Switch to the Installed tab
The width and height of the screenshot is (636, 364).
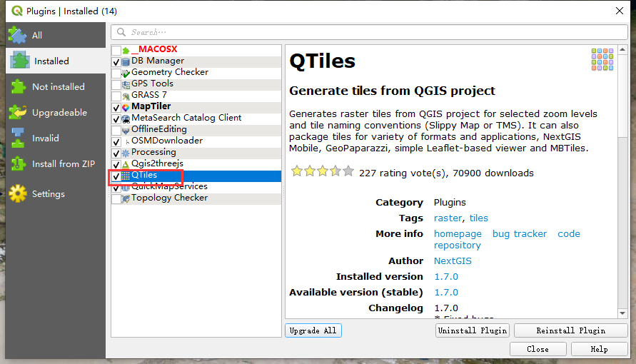coord(56,61)
